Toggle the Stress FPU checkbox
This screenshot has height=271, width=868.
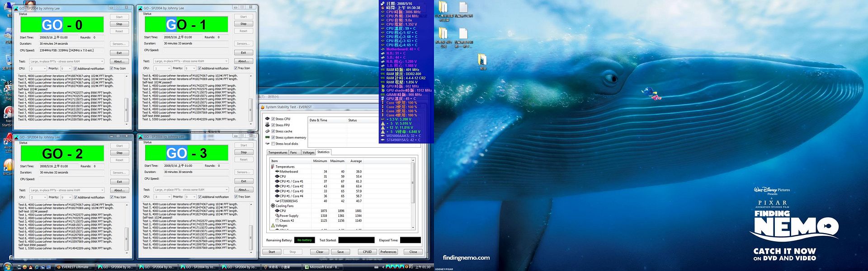[273, 125]
